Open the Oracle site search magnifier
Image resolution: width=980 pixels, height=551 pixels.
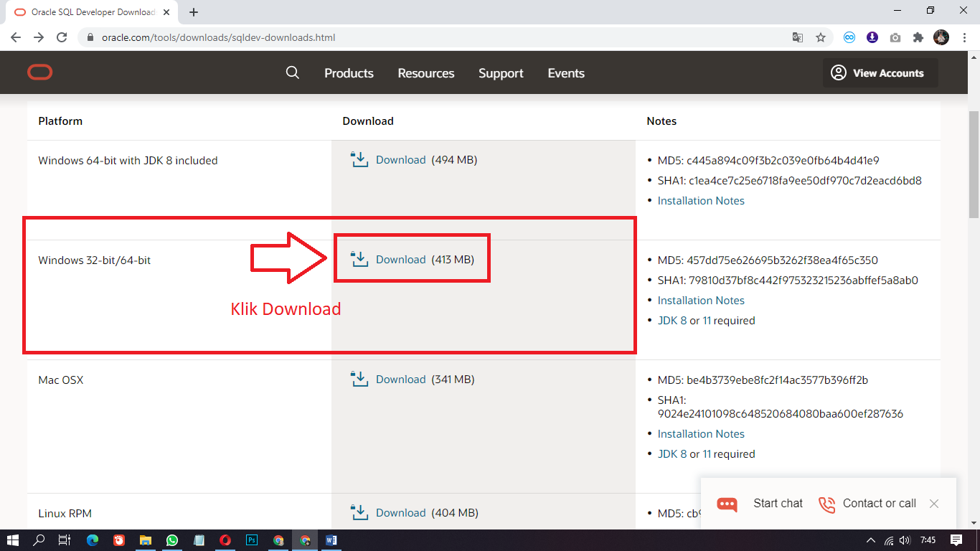pos(292,72)
